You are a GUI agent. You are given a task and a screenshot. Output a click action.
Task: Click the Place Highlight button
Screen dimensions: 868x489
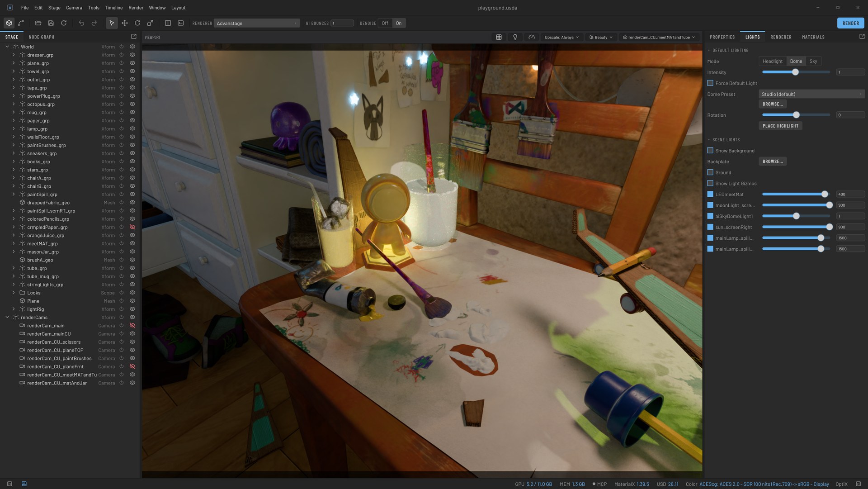pos(780,126)
